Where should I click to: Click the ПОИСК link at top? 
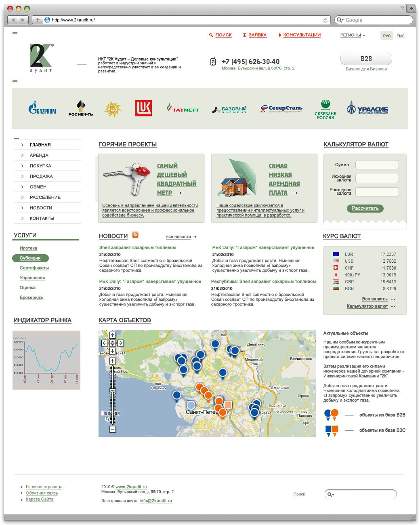tap(223, 35)
